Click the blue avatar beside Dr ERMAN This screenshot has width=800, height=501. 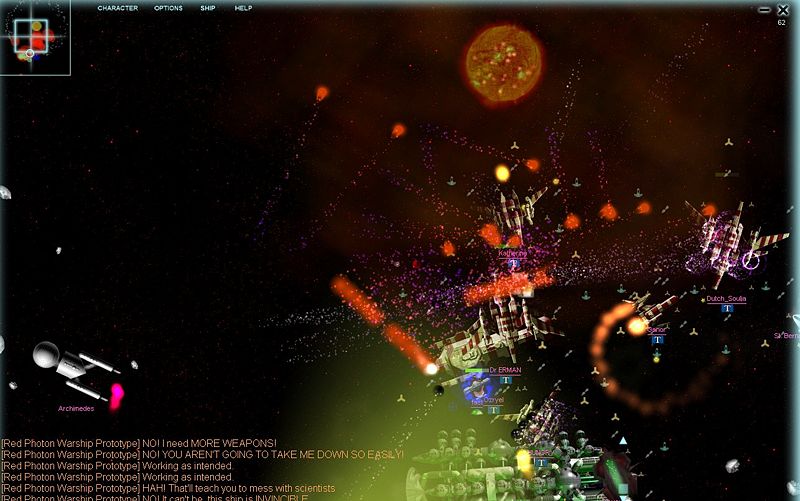click(x=476, y=389)
